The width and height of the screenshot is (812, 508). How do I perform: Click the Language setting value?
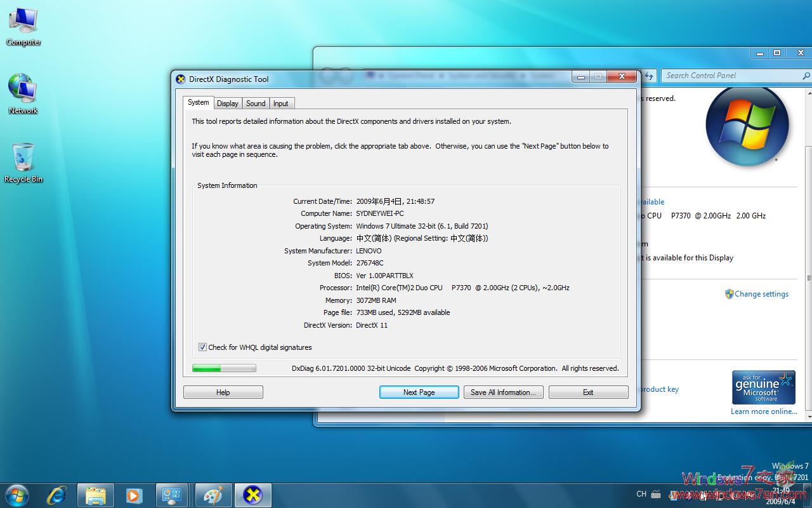(422, 238)
